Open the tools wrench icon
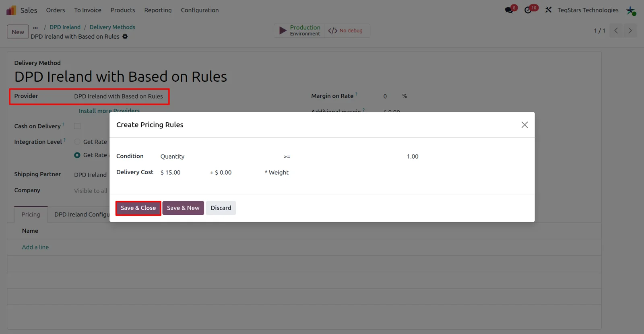Screen dimensions: 644x334 548,10
